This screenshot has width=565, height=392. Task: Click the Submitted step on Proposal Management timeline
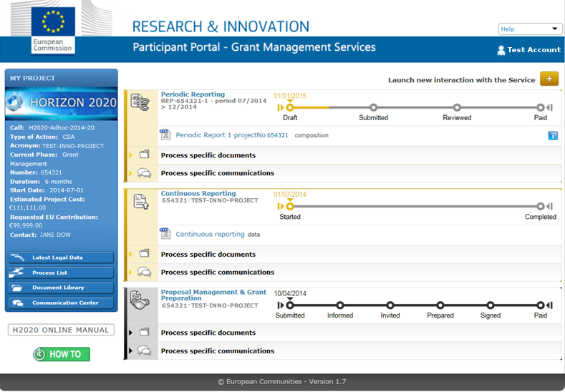coord(290,305)
